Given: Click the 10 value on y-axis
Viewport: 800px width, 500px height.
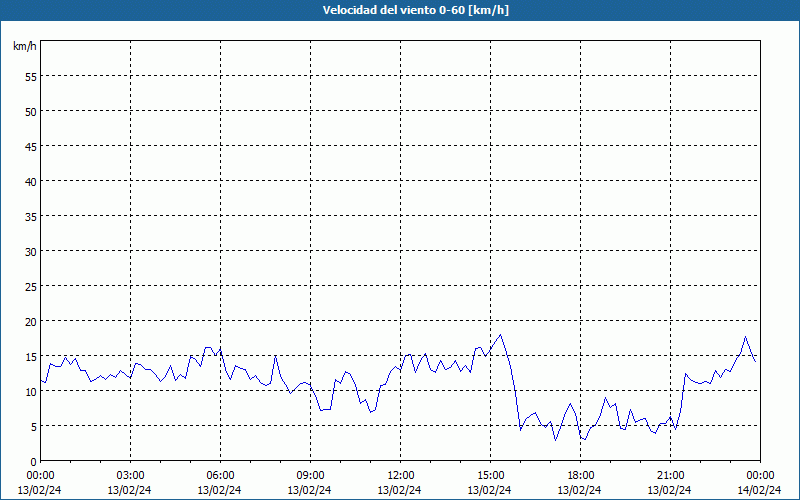Looking at the screenshot, I should [31, 392].
